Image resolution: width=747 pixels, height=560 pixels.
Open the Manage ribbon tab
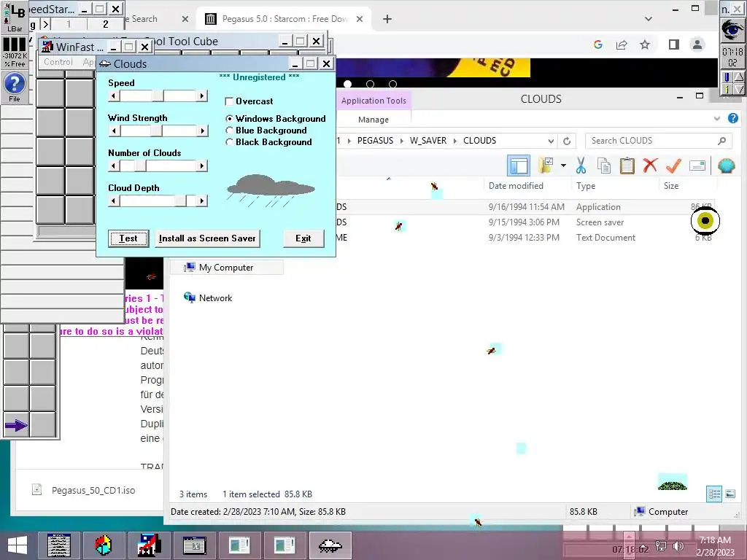[373, 120]
